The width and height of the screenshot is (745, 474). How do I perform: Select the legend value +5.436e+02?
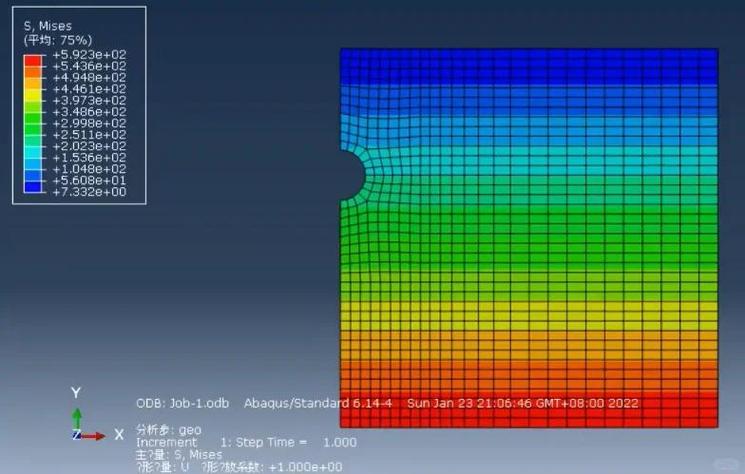coord(89,66)
